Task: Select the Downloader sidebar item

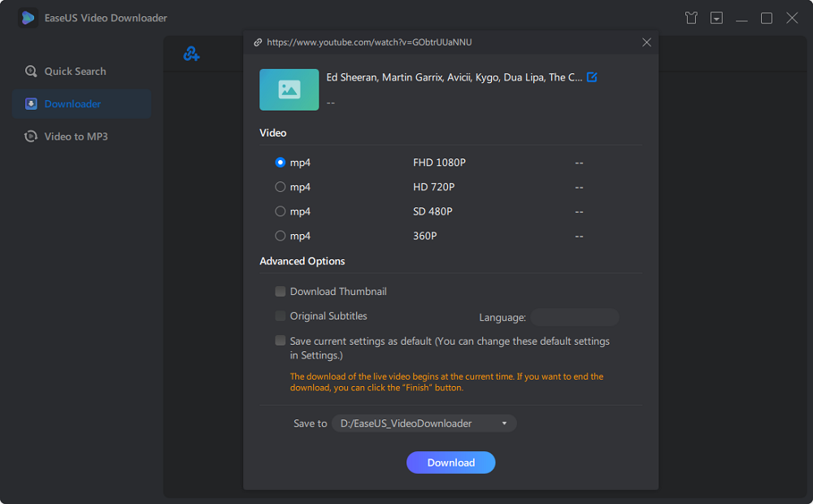Action: click(72, 104)
